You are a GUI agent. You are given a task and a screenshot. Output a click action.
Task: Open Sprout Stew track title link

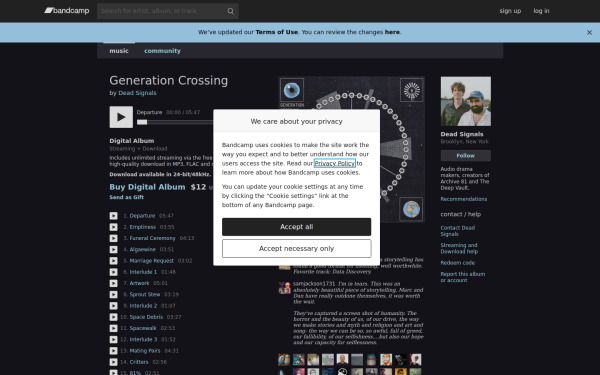[x=145, y=295]
